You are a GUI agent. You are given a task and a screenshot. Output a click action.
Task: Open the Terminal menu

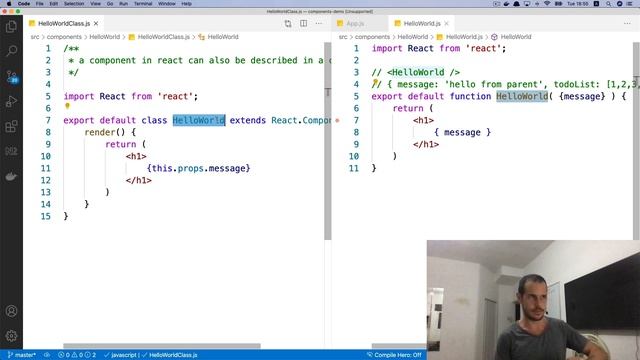pyautogui.click(x=143, y=4)
